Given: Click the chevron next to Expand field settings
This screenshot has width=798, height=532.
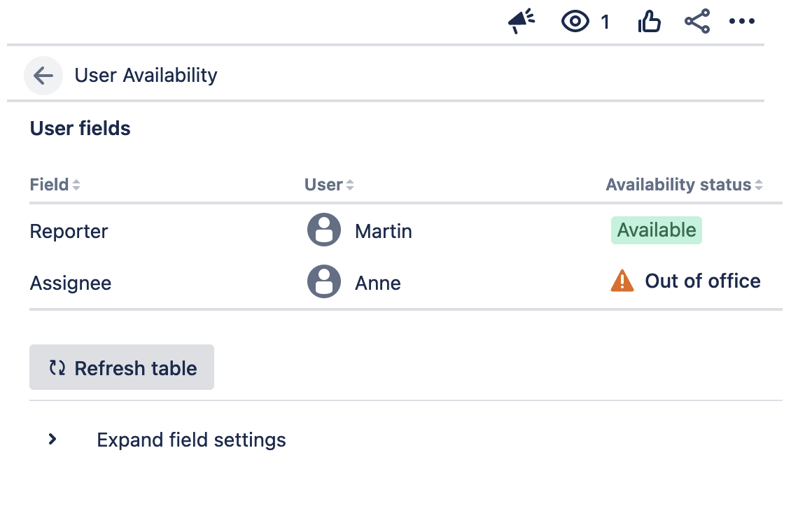Looking at the screenshot, I should coord(52,440).
